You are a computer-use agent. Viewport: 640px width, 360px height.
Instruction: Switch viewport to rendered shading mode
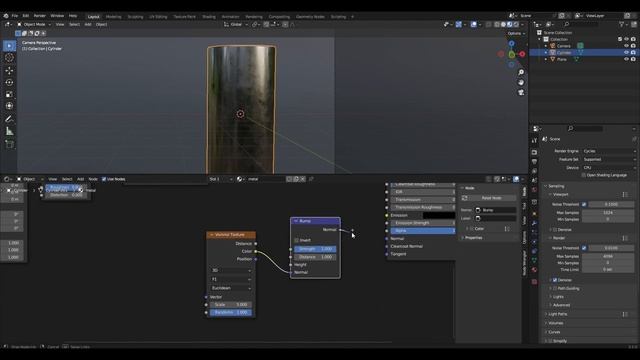(516, 24)
